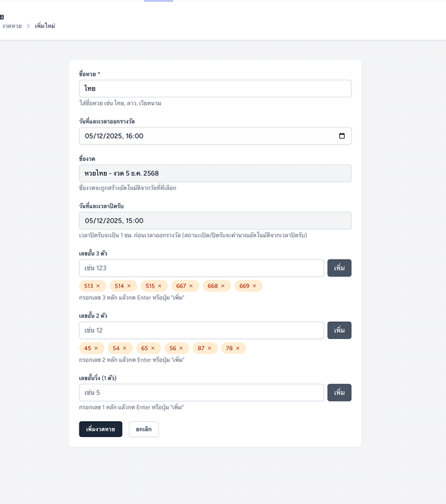Viewport: 446px width, 504px height.
Task: Delete the 65 tag via × icon
Action: coord(153,348)
